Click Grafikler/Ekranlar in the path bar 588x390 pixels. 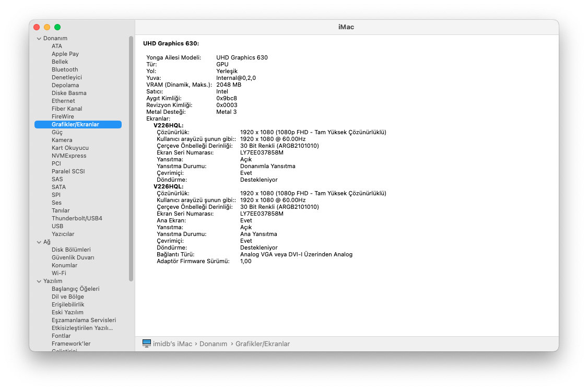[x=263, y=344]
